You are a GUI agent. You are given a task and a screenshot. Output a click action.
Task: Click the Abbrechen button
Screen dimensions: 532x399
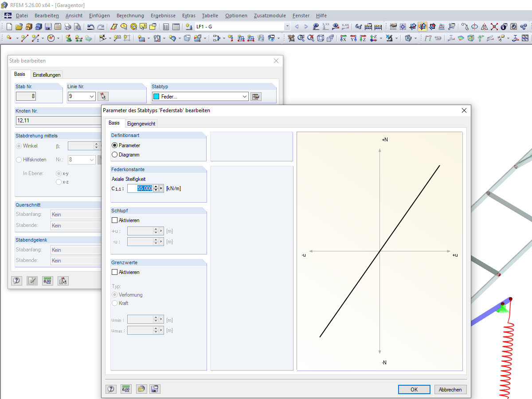click(450, 390)
